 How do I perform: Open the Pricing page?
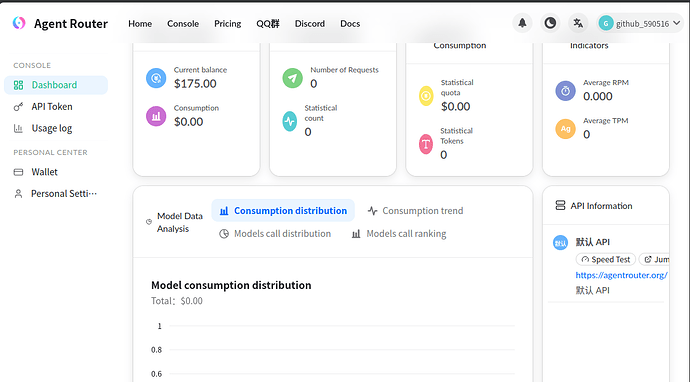pyautogui.click(x=228, y=24)
